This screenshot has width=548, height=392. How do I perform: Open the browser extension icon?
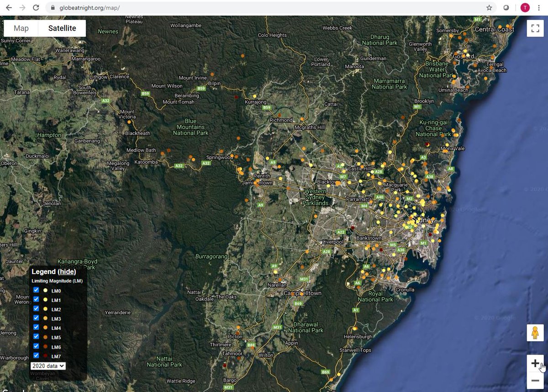(x=506, y=8)
